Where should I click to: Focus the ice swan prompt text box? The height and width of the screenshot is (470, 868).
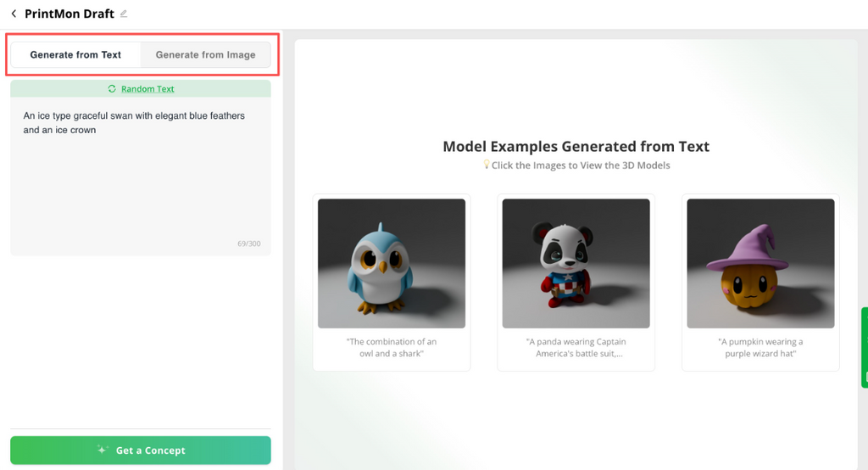point(140,170)
